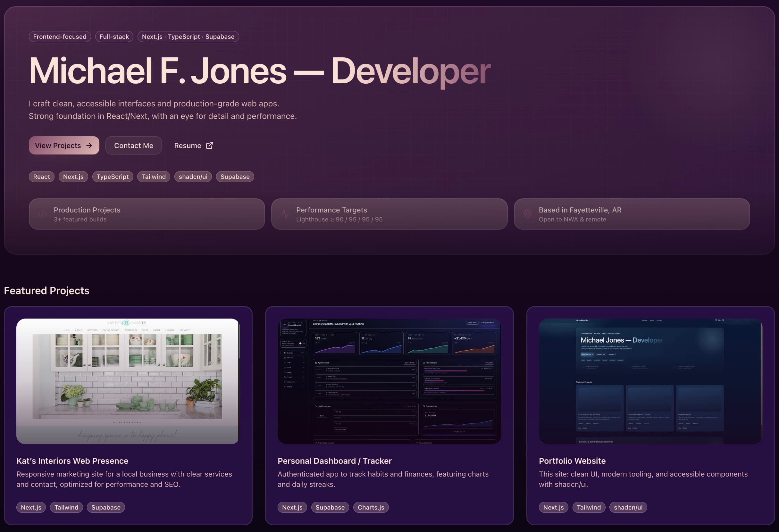The width and height of the screenshot is (779, 532).
Task: Click the map pin icon near Fayetteville
Action: click(527, 214)
